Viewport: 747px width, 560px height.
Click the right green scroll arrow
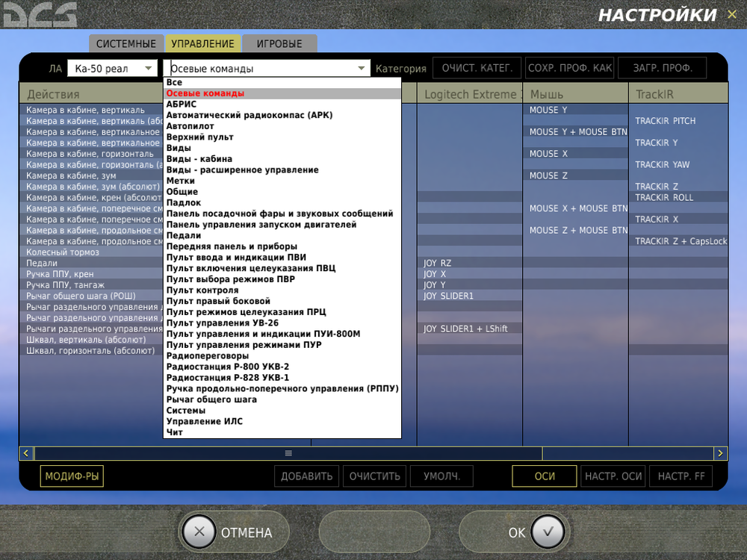point(719,452)
